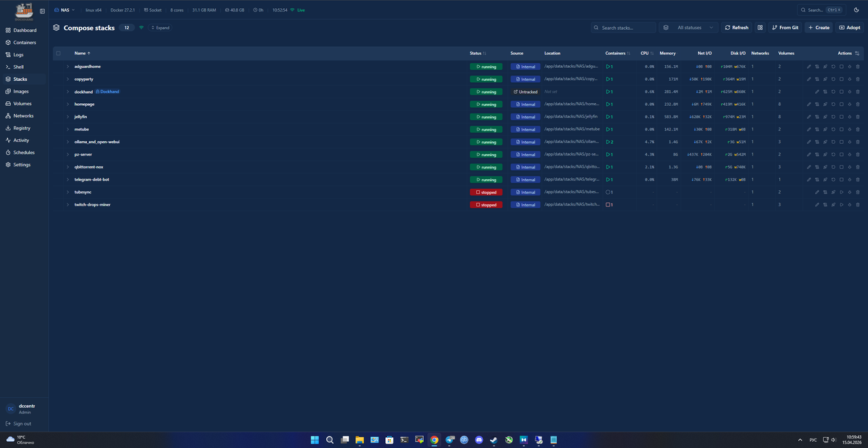The image size is (868, 448).
Task: Click the Refresh button
Action: [736, 28]
